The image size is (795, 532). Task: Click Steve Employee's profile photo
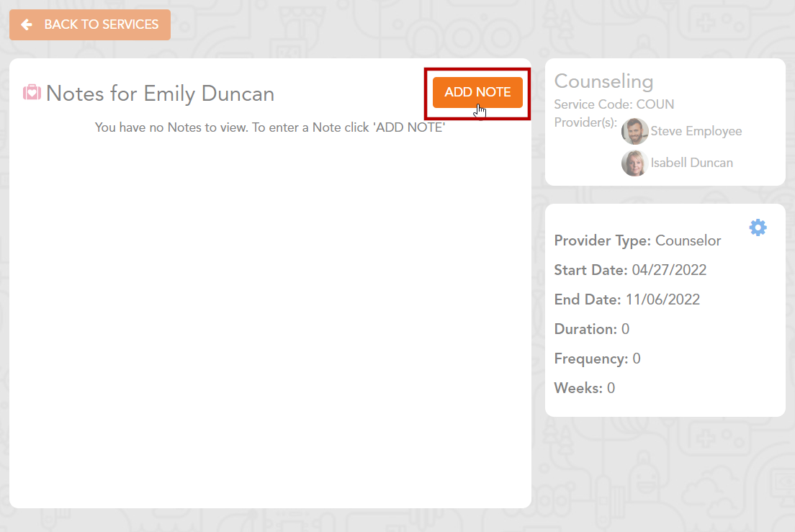point(634,131)
